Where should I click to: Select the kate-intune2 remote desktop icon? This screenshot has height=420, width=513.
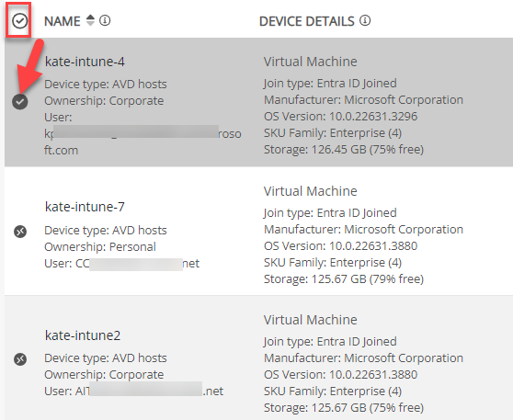pyautogui.click(x=20, y=359)
